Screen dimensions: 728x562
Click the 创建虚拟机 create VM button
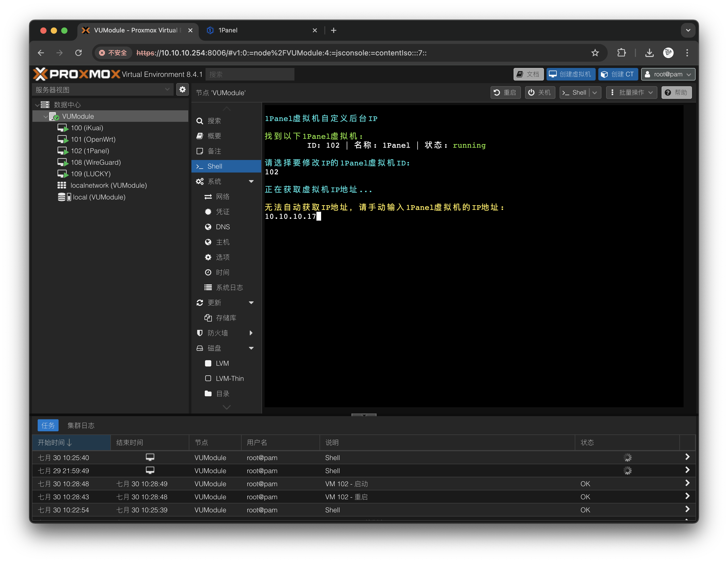click(570, 74)
